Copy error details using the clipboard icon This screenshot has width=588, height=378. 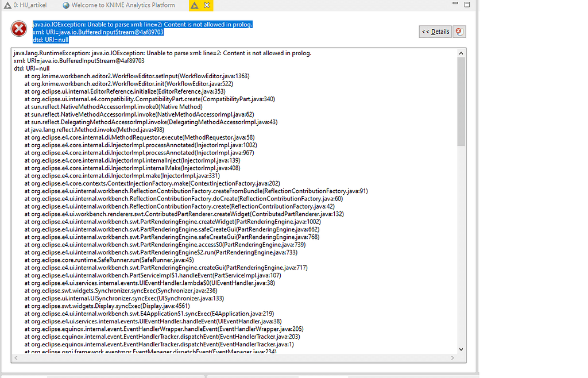click(459, 32)
